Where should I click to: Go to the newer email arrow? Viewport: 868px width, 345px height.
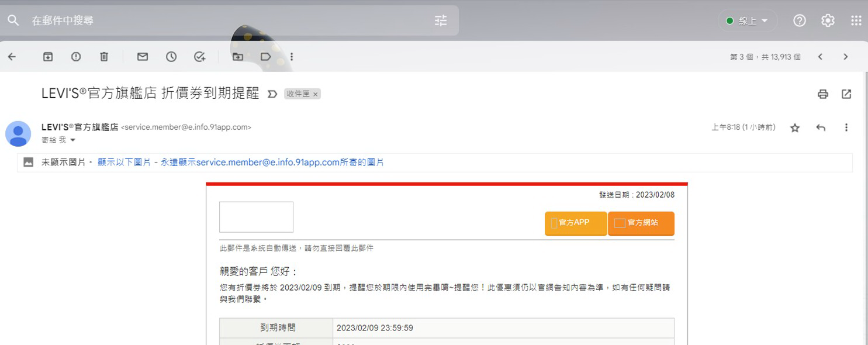click(x=820, y=57)
